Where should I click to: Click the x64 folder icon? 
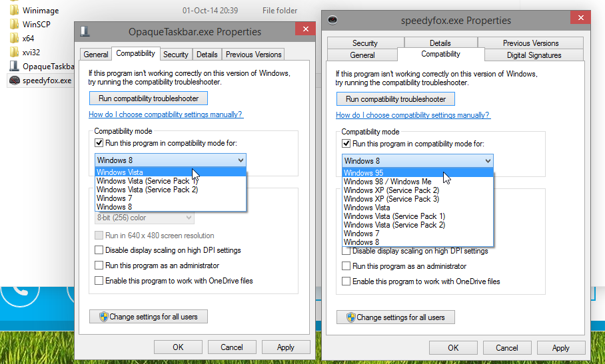(x=14, y=38)
